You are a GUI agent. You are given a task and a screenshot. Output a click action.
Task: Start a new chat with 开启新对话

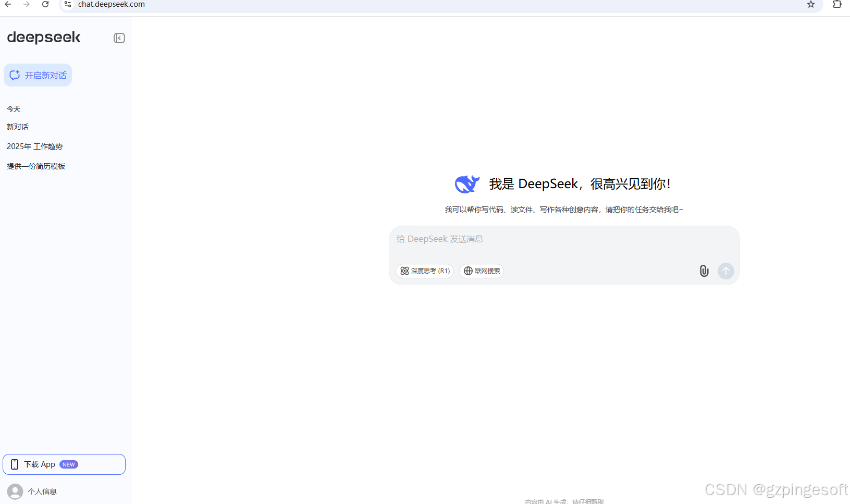pos(38,75)
